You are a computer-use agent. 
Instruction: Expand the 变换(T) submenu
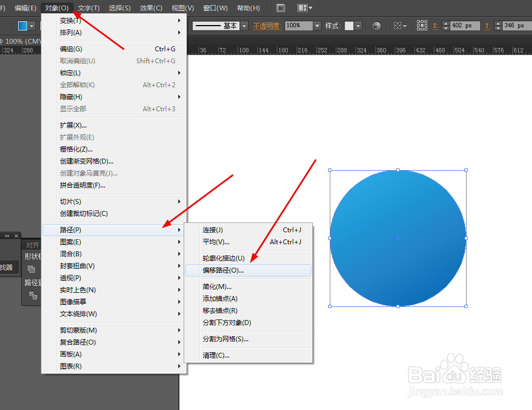click(114, 21)
